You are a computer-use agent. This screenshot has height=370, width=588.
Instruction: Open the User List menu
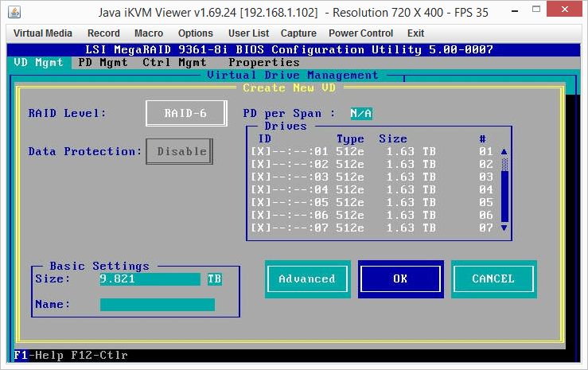(248, 33)
